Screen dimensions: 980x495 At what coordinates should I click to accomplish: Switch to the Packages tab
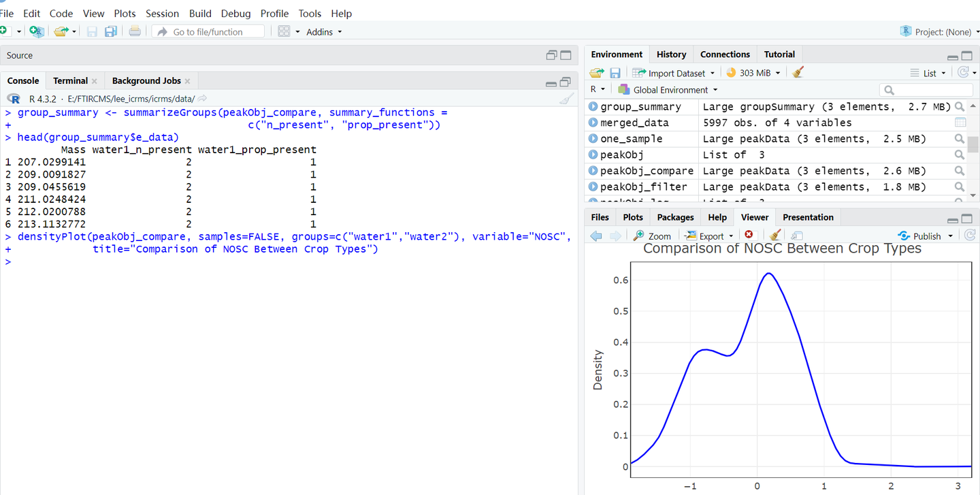coord(675,217)
